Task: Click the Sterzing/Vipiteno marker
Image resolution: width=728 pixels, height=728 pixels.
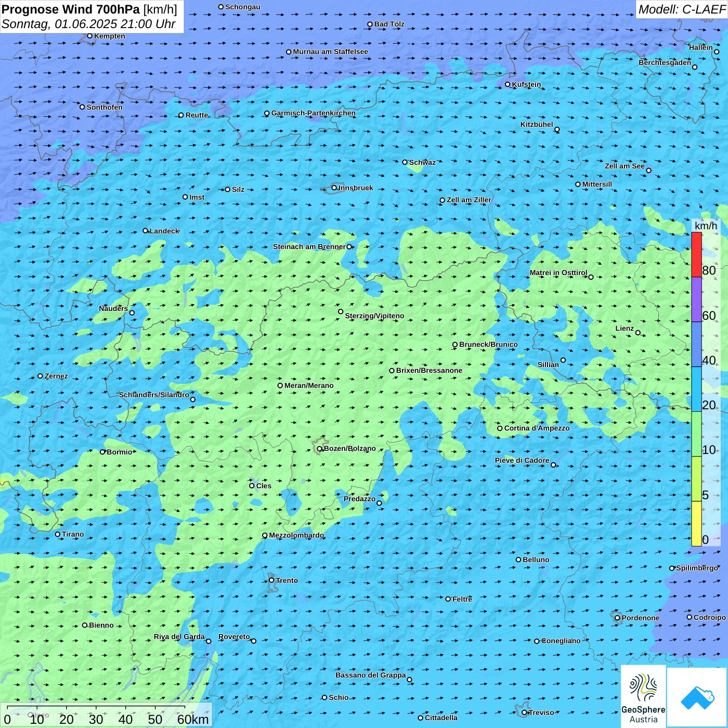Action: [341, 312]
